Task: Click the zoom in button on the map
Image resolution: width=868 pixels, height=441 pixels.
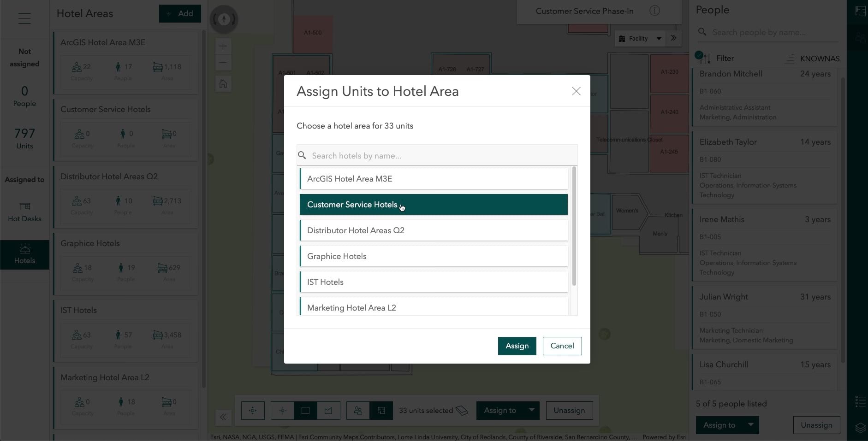Action: pyautogui.click(x=223, y=46)
